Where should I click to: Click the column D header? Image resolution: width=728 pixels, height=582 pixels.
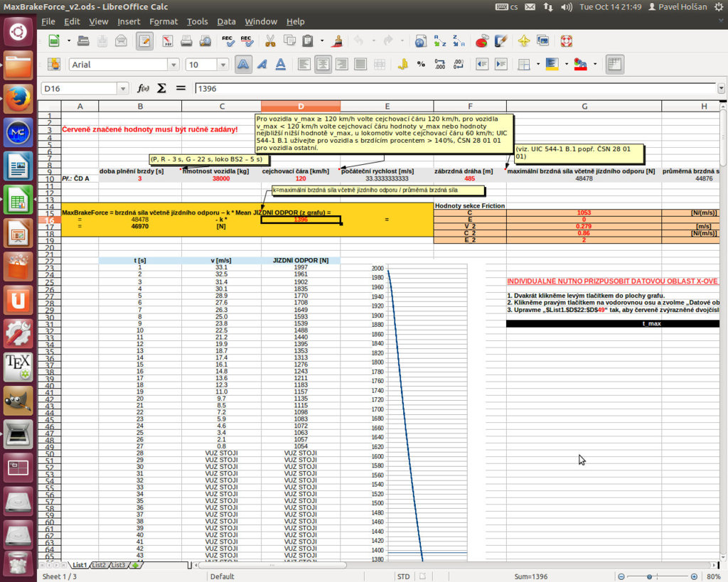[x=301, y=106]
